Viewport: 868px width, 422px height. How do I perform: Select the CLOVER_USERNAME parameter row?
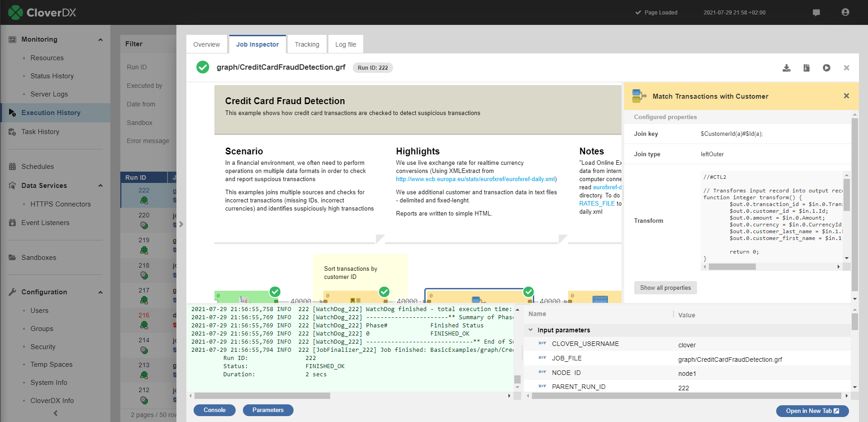pyautogui.click(x=687, y=344)
